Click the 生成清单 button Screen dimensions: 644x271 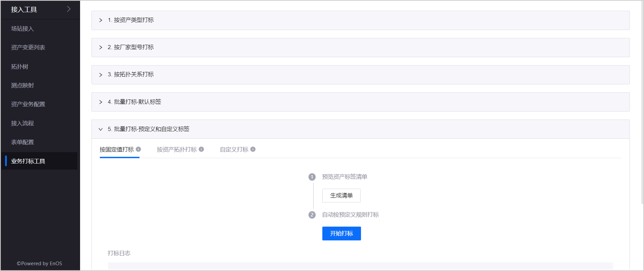341,196
